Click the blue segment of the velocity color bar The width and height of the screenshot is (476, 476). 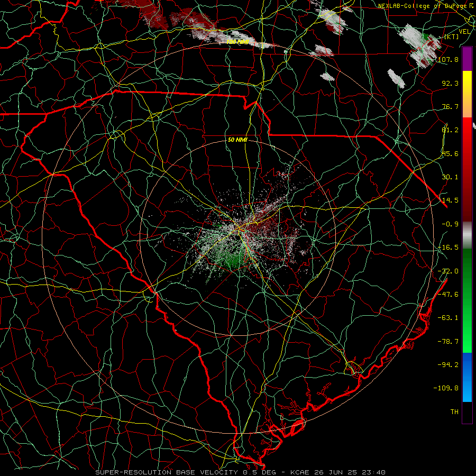click(x=467, y=377)
